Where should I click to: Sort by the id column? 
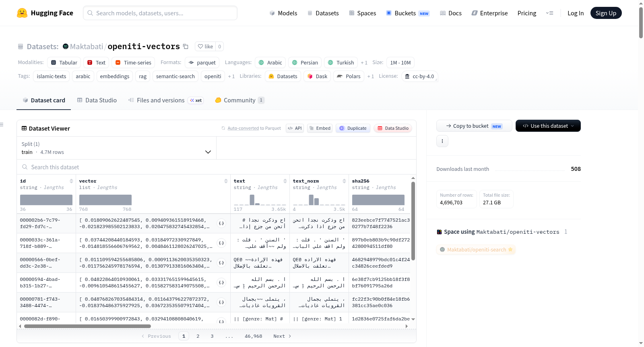71,181
